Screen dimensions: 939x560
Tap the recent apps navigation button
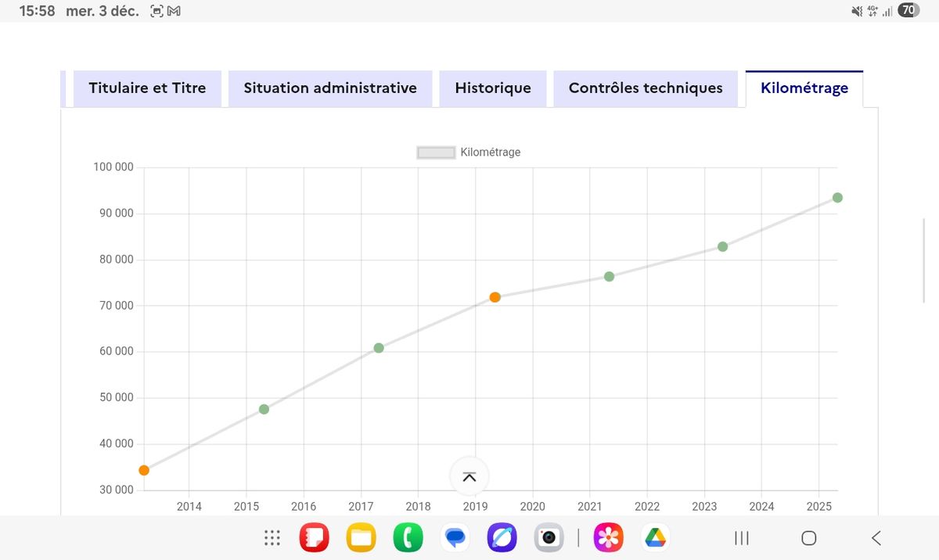741,538
